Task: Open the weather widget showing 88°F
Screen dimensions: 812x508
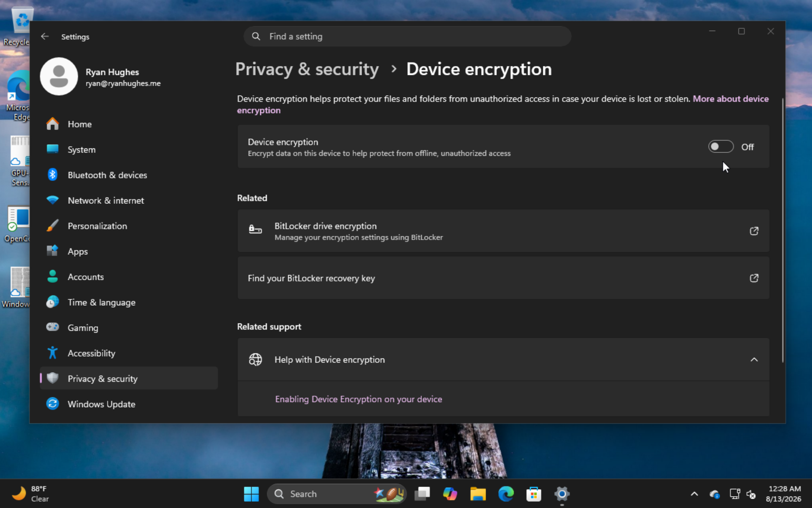Action: coord(30,494)
